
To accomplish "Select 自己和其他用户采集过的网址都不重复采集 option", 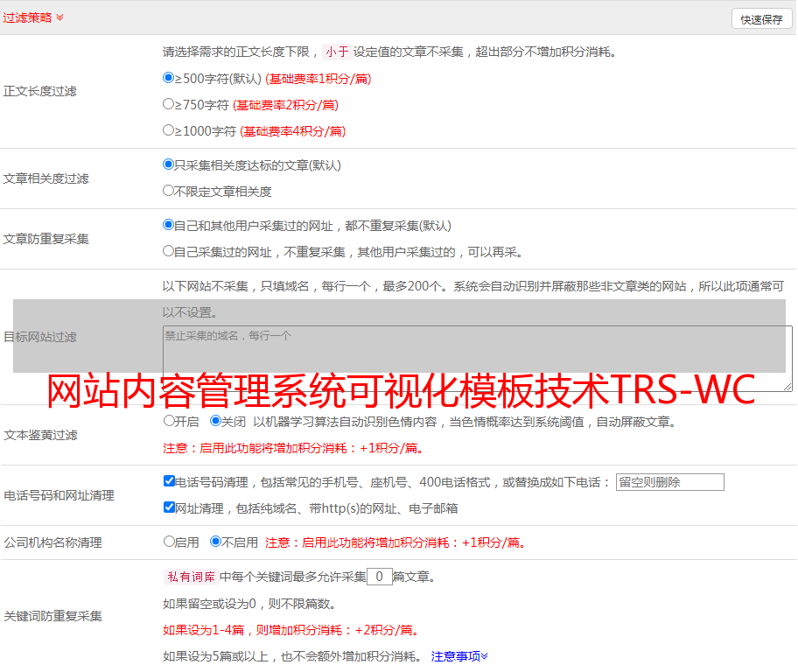I will (168, 225).
